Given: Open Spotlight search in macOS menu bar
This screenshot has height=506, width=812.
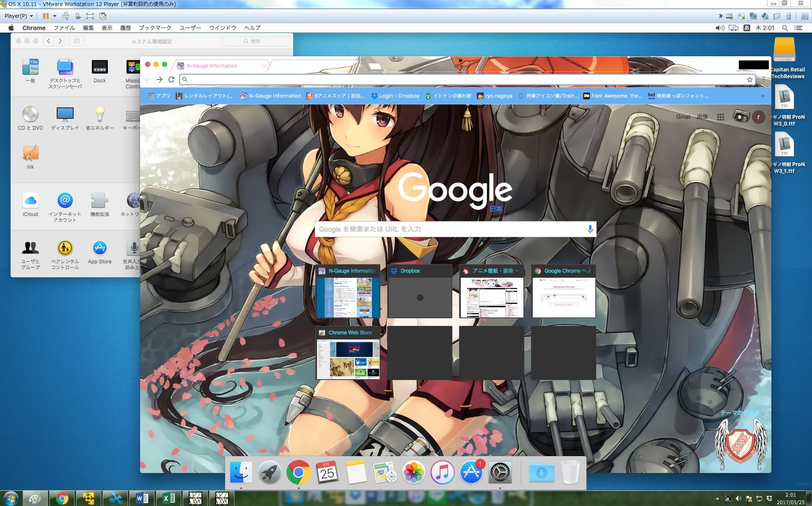Looking at the screenshot, I should (785, 28).
